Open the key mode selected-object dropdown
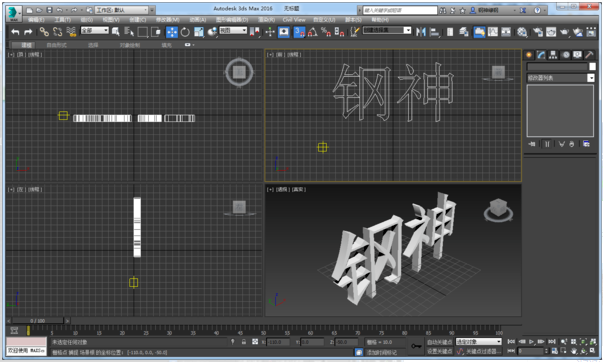 [478, 342]
